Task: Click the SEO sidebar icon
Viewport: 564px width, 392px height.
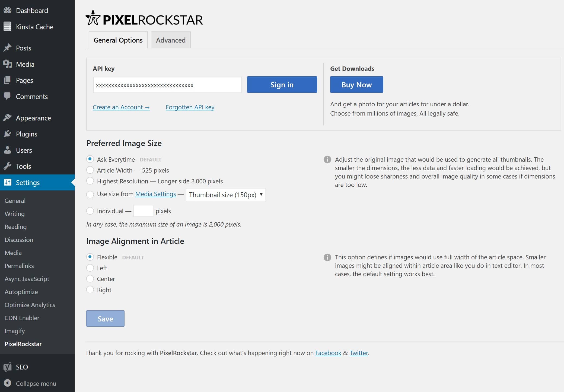Action: pos(8,367)
